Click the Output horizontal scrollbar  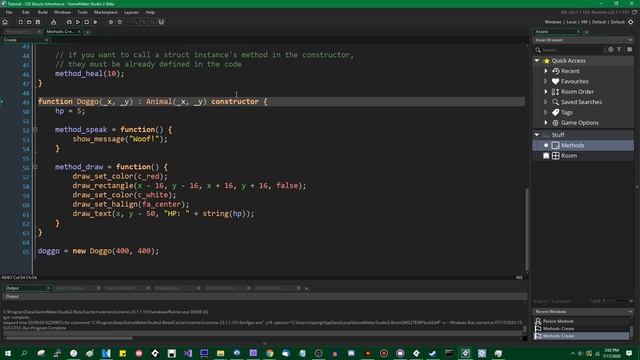coord(68,338)
